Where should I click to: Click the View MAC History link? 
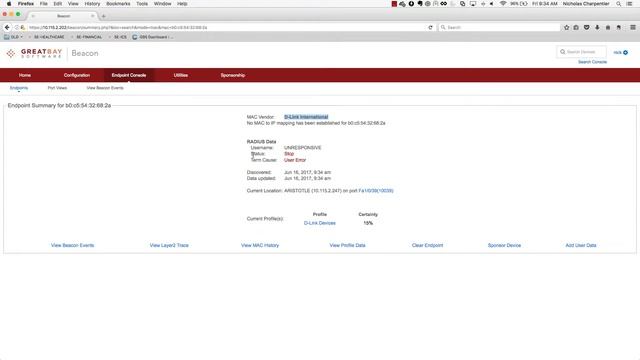[x=260, y=245]
